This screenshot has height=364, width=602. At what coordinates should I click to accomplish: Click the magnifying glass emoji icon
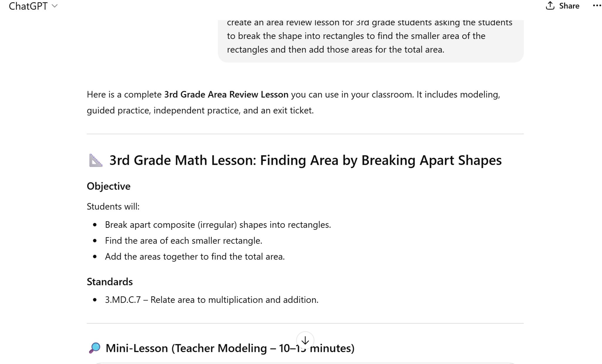point(95,348)
